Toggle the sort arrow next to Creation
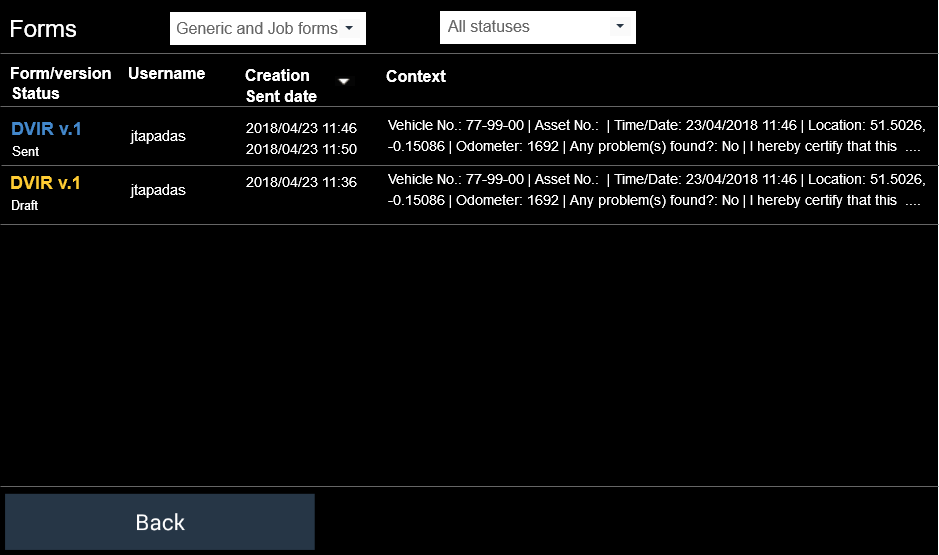 click(344, 81)
